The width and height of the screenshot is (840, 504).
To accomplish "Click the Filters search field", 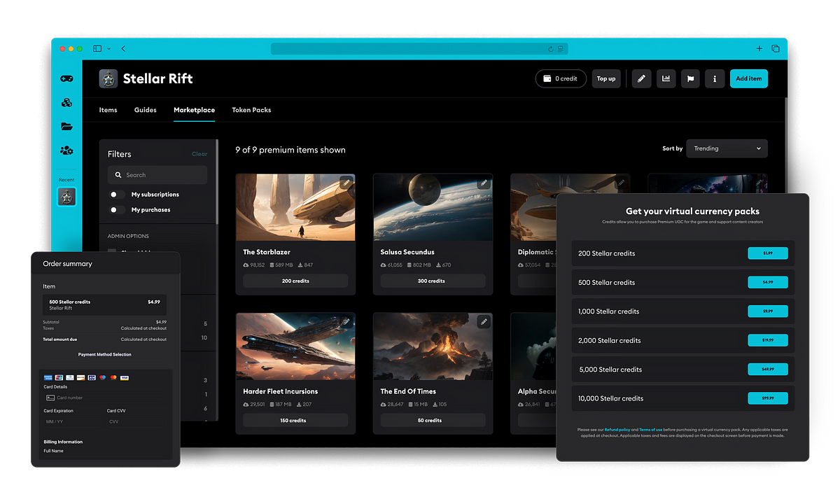I will [157, 175].
